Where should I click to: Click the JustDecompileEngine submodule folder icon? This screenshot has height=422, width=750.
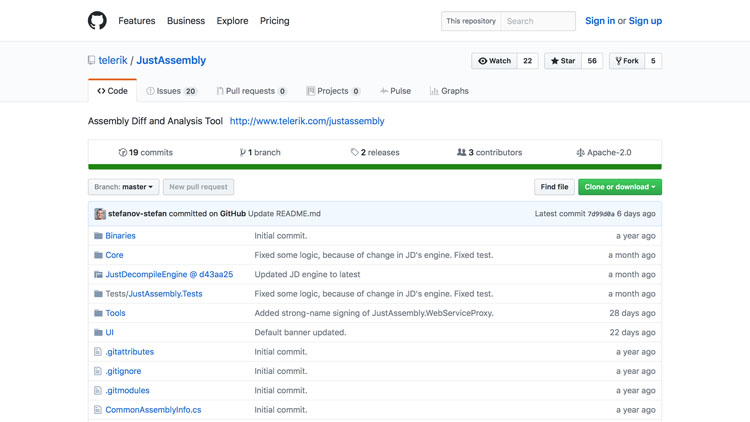tap(99, 274)
